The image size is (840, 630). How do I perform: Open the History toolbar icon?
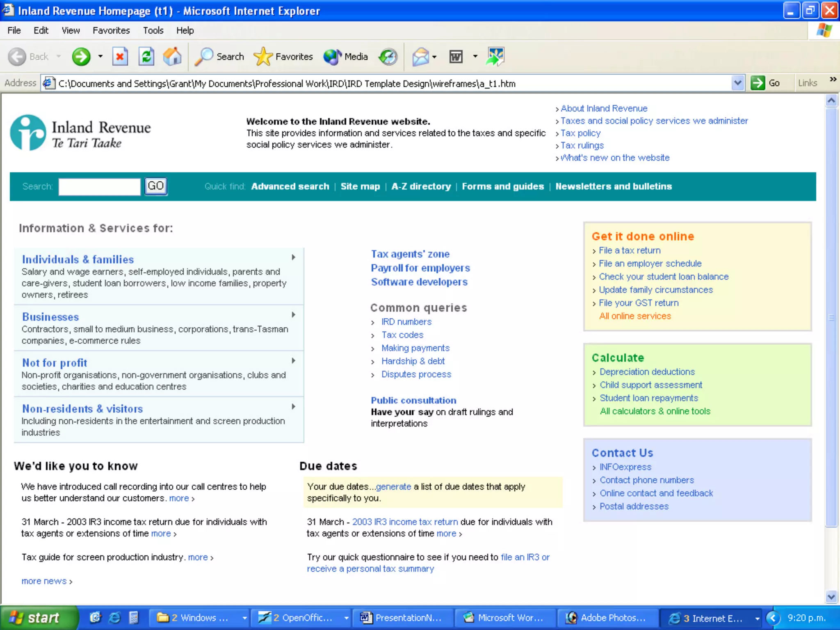pyautogui.click(x=388, y=57)
